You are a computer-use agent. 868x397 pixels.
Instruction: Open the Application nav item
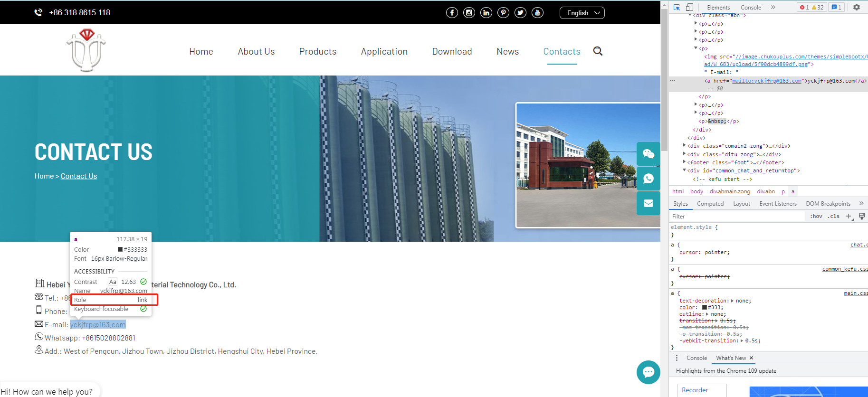(384, 51)
